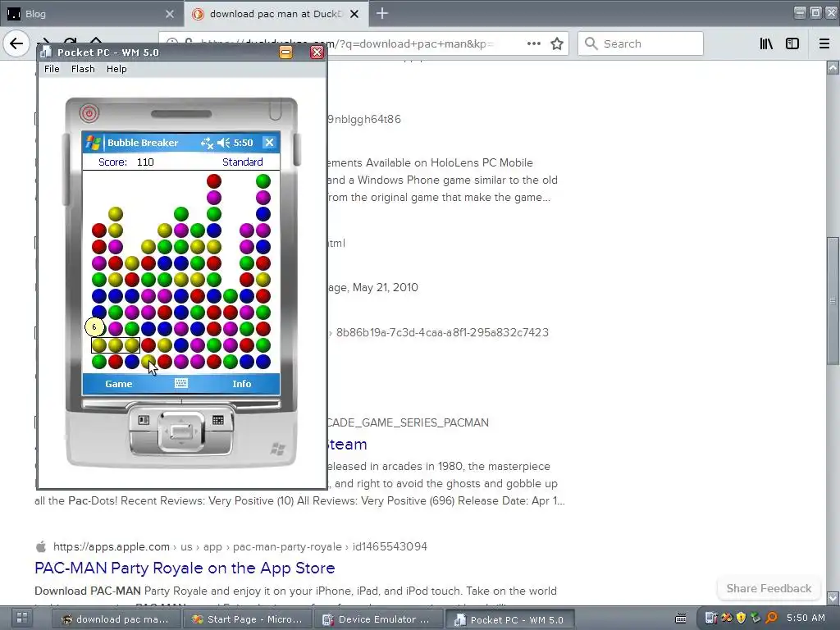Click the emulator clock 5:50
This screenshot has height=630, width=840.
tap(243, 143)
